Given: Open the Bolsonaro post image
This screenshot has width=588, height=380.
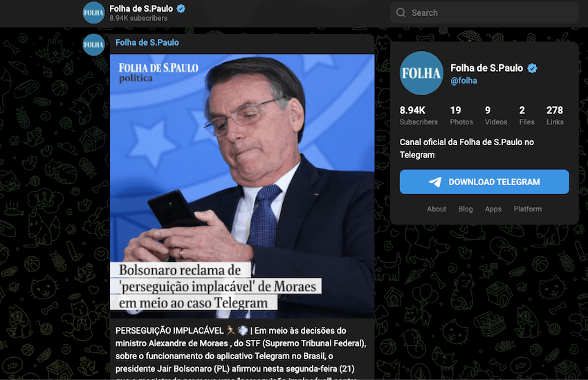Looking at the screenshot, I should pos(242,186).
